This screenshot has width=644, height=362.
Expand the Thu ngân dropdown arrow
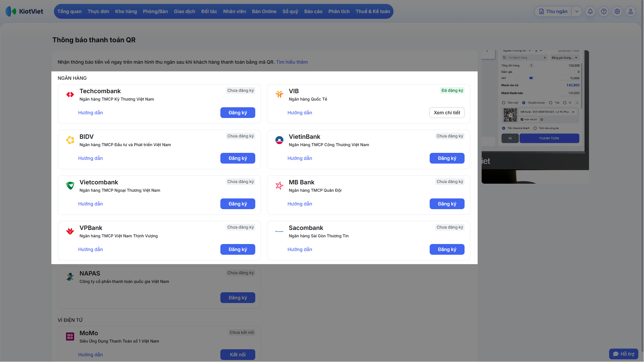[577, 11]
